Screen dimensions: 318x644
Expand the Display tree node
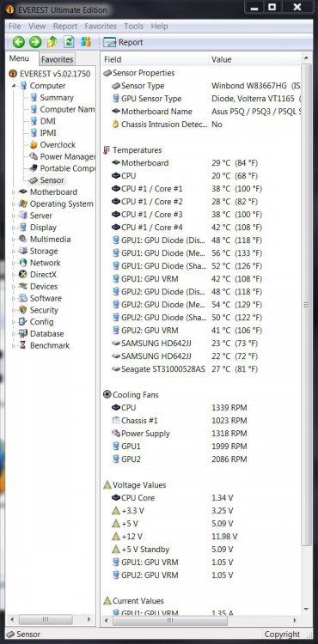click(14, 228)
